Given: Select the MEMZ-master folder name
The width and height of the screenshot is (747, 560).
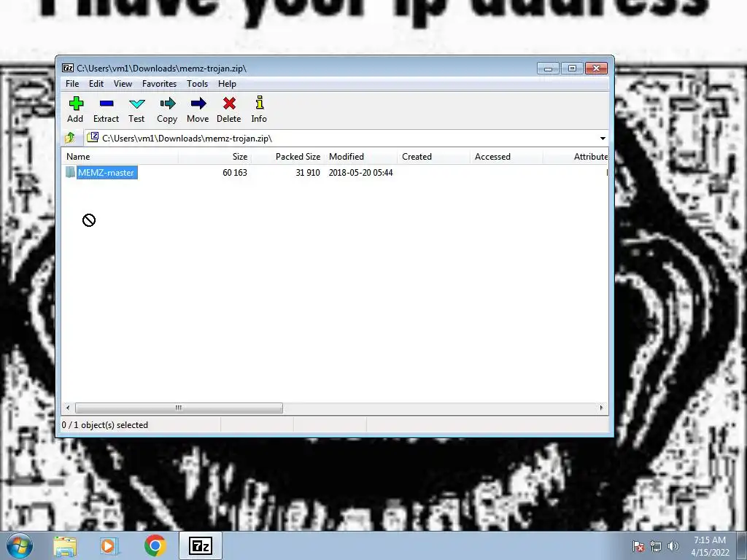Looking at the screenshot, I should click(x=107, y=172).
